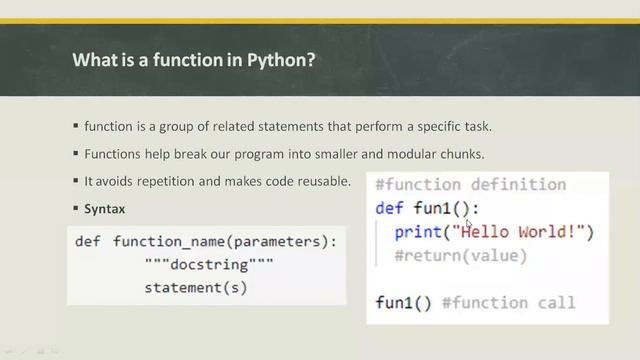
Task: Click the "fun1()" call at the bottom
Action: [x=403, y=303]
